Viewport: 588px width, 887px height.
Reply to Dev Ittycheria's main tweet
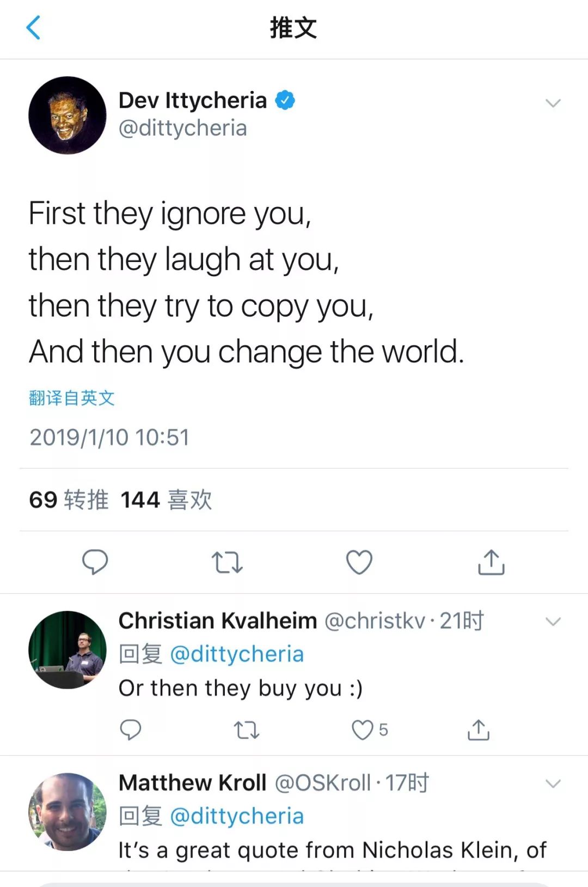pyautogui.click(x=95, y=562)
